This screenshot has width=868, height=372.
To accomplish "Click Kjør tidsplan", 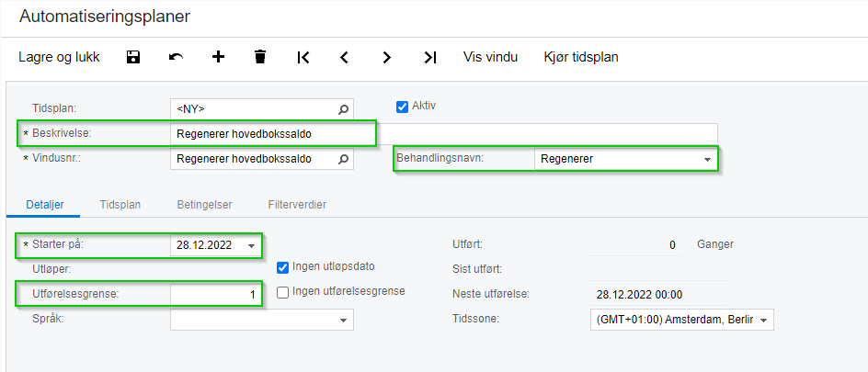I will tap(581, 57).
